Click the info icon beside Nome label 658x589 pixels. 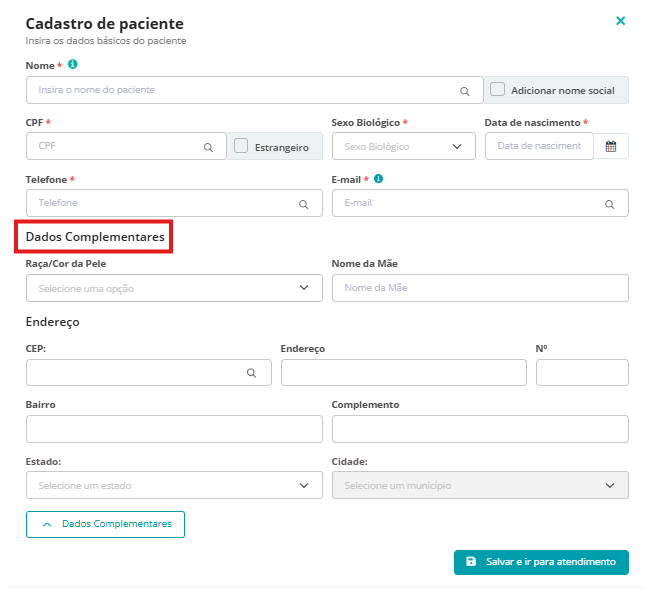pos(73,65)
